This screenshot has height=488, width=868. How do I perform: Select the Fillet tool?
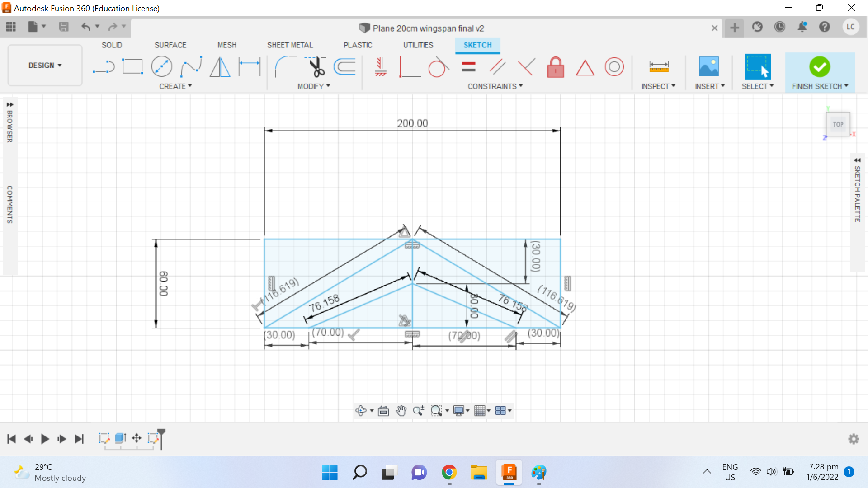(285, 67)
